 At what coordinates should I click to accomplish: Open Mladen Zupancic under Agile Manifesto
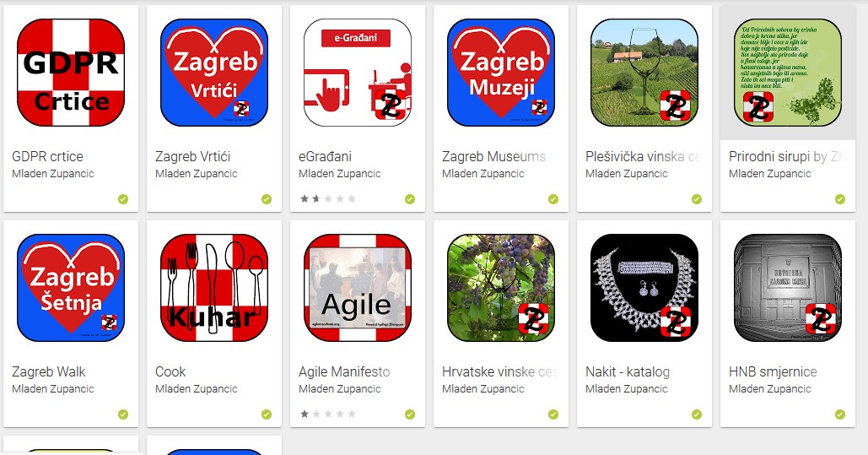[x=339, y=389]
